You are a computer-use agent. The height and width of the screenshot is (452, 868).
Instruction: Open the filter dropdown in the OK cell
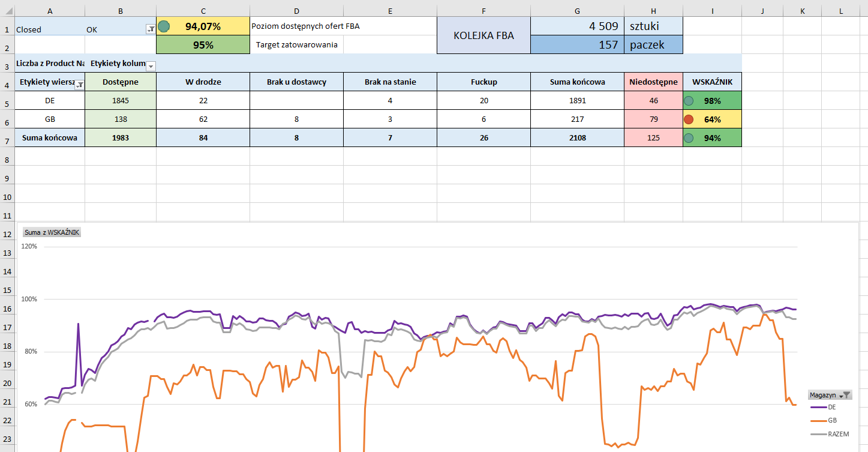(150, 29)
